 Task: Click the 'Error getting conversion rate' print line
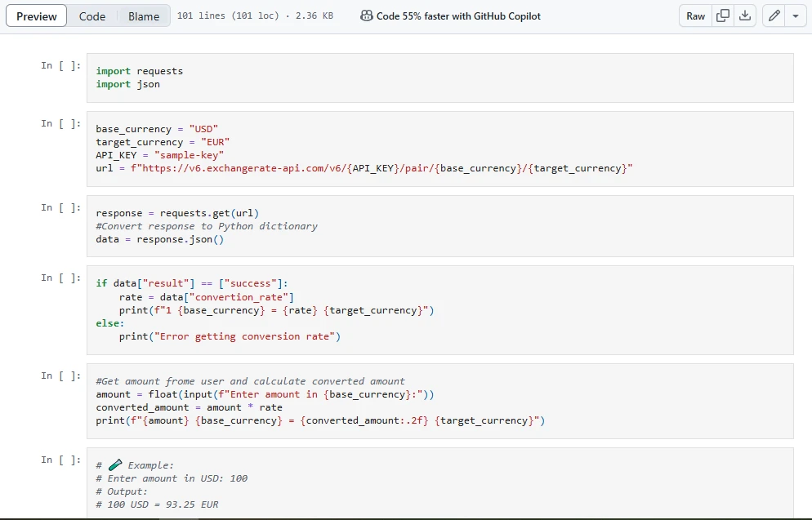(229, 336)
